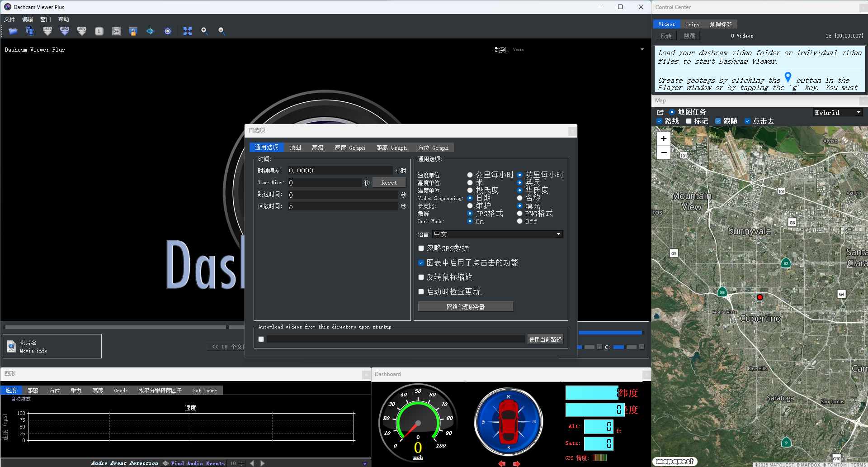Click the fullscreen arrows toolbar icon
This screenshot has height=467, width=868.
[188, 31]
